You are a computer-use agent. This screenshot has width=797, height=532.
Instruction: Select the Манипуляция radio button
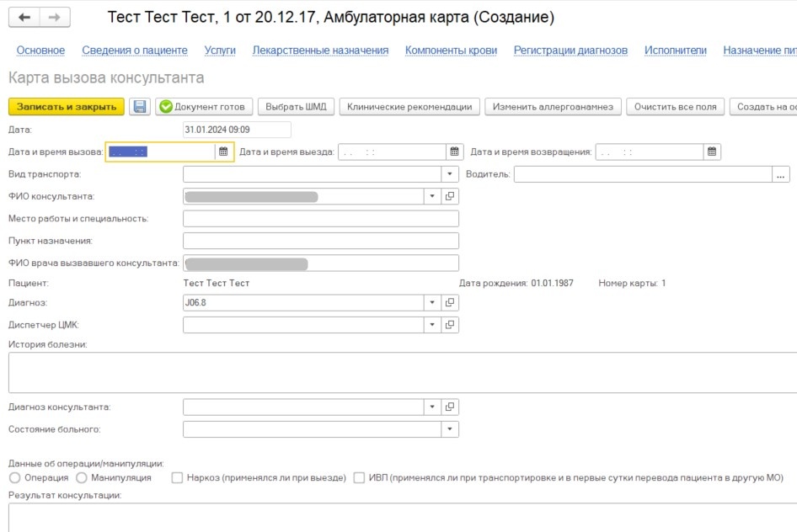pos(82,478)
